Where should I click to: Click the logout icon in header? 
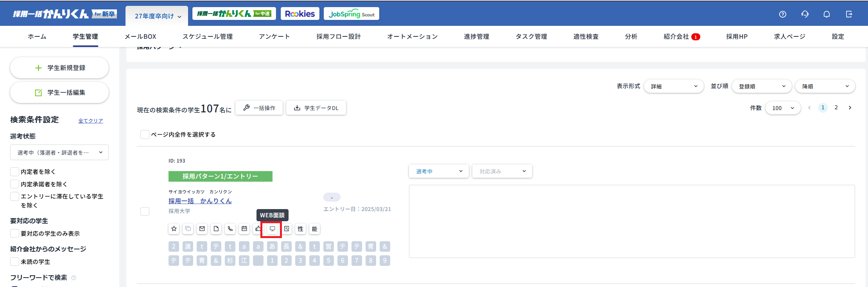pyautogui.click(x=849, y=14)
